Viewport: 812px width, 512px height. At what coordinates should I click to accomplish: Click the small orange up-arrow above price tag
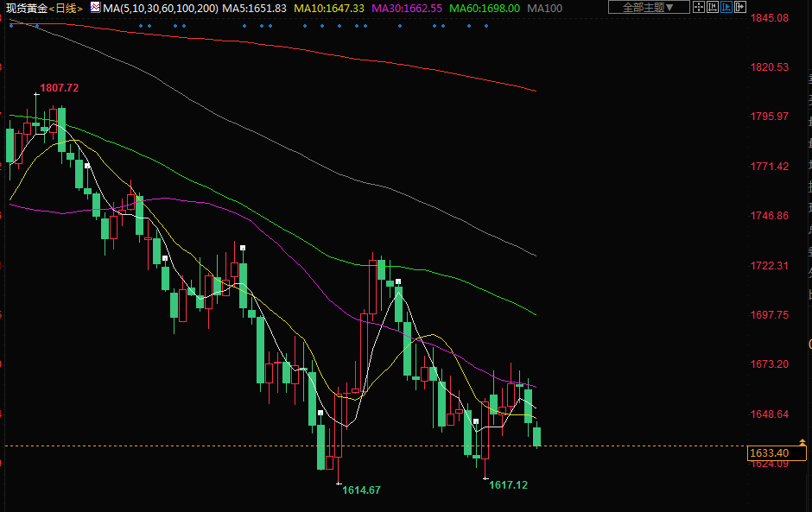tap(802, 440)
